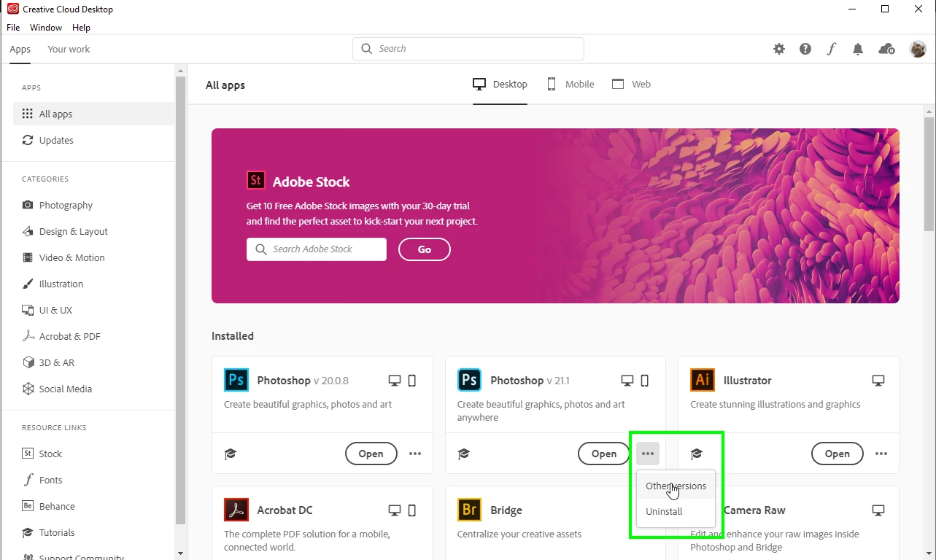This screenshot has width=936, height=560.
Task: Click the Photoshop v 20.0.8 app icon
Action: point(236,380)
